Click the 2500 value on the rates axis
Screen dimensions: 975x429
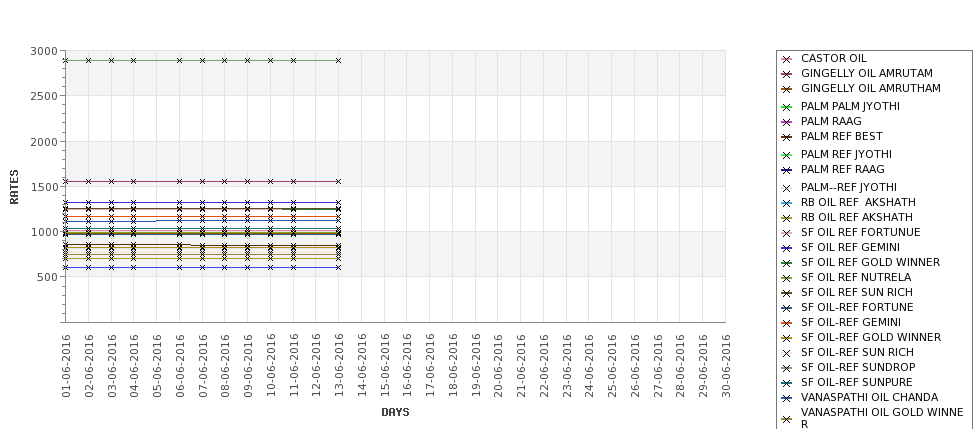point(44,96)
